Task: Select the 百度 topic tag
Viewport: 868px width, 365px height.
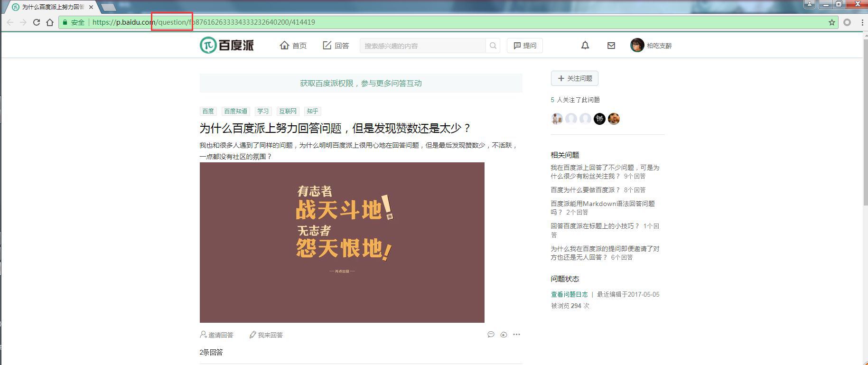Action: (208, 111)
